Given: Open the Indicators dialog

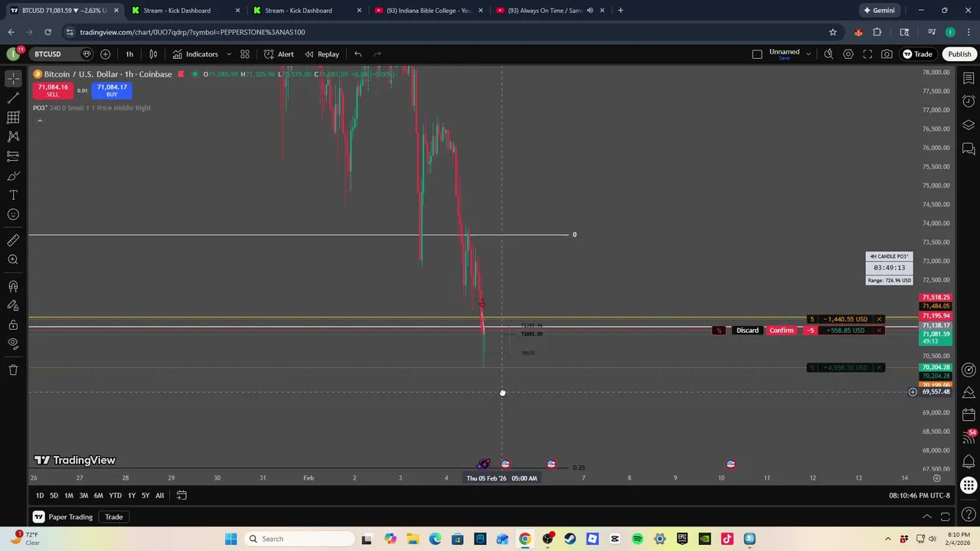Looking at the screenshot, I should pyautogui.click(x=195, y=54).
